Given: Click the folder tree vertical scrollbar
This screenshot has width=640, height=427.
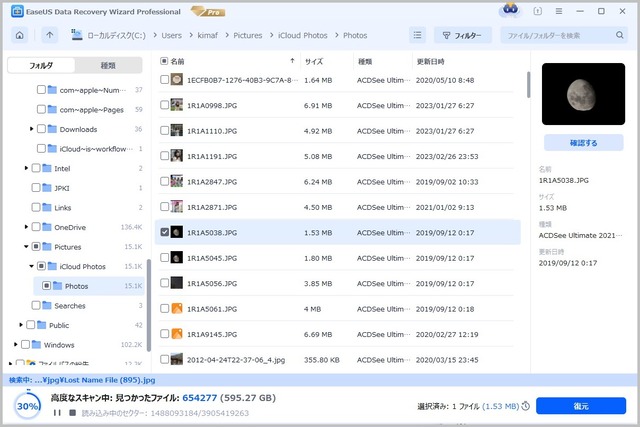Looking at the screenshot, I should coord(149,304).
